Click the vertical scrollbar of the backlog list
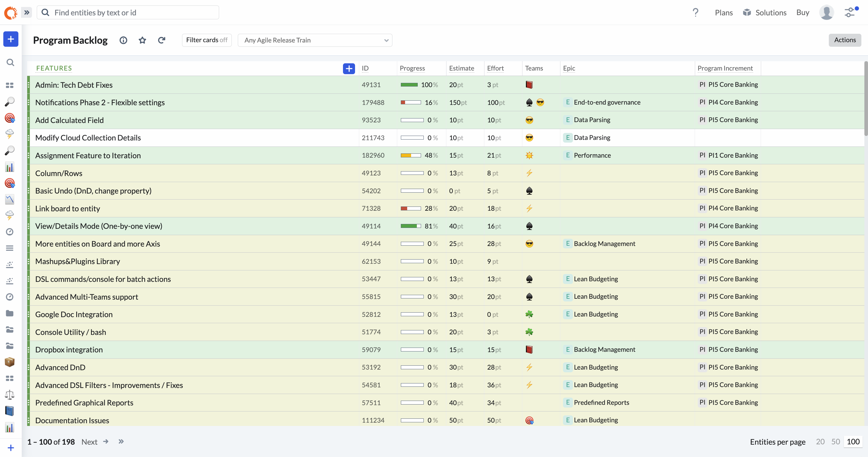The height and width of the screenshot is (457, 868). tap(866, 98)
